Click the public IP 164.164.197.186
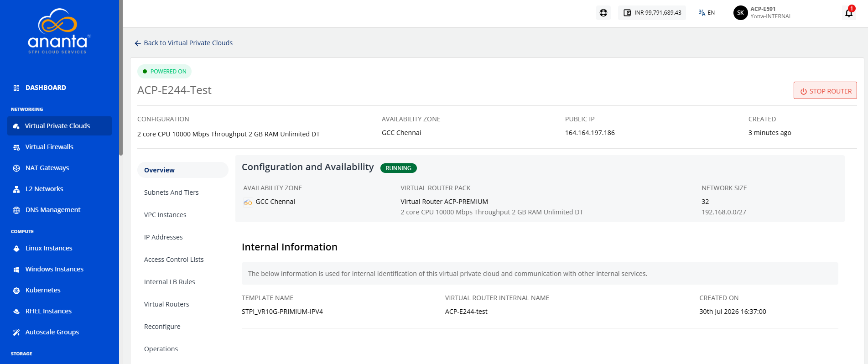Image resolution: width=868 pixels, height=364 pixels. pos(590,133)
